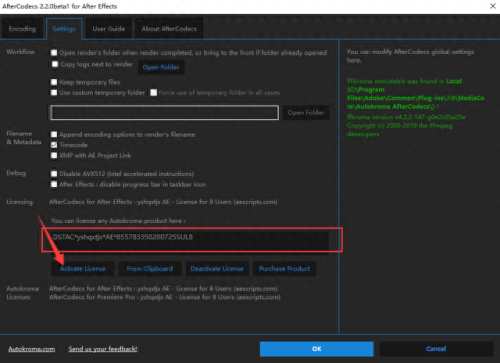Open the User Guide tab
The image size is (500, 363).
coord(109,29)
